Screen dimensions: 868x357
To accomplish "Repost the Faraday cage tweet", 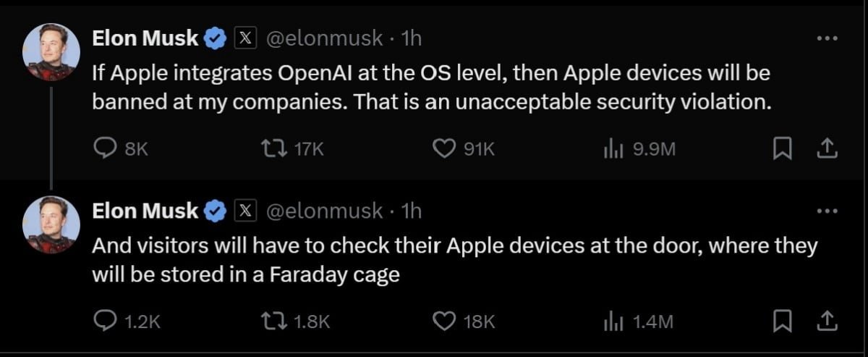I will (x=272, y=321).
